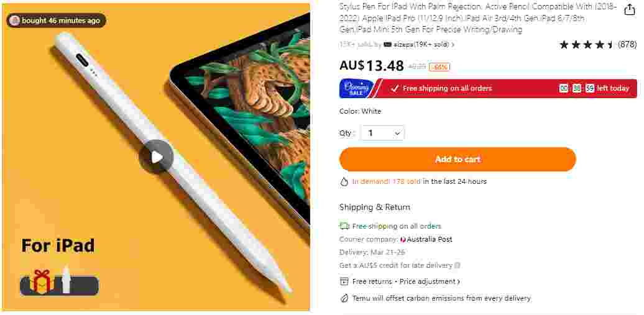This screenshot has height=315, width=644.
Task: Add the stylus to cart
Action: coord(458,159)
